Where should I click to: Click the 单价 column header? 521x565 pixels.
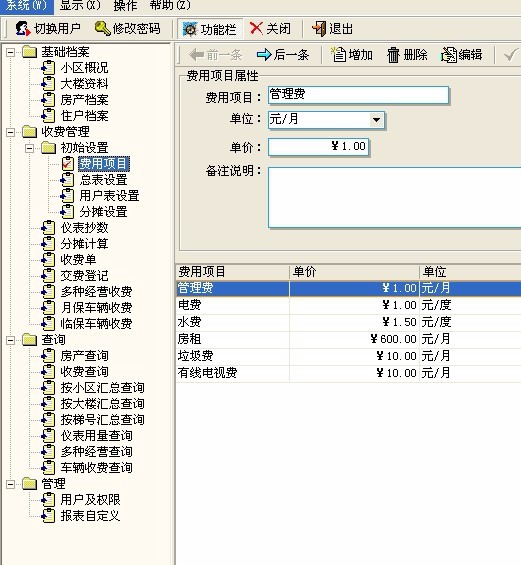pos(355,272)
